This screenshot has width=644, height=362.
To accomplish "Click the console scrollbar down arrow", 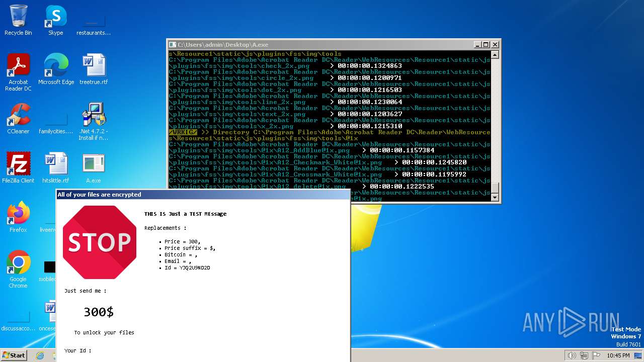I will pyautogui.click(x=495, y=198).
